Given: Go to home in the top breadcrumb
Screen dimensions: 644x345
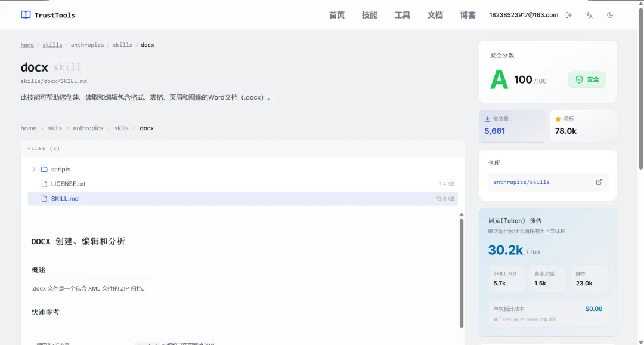Looking at the screenshot, I should 27,45.
